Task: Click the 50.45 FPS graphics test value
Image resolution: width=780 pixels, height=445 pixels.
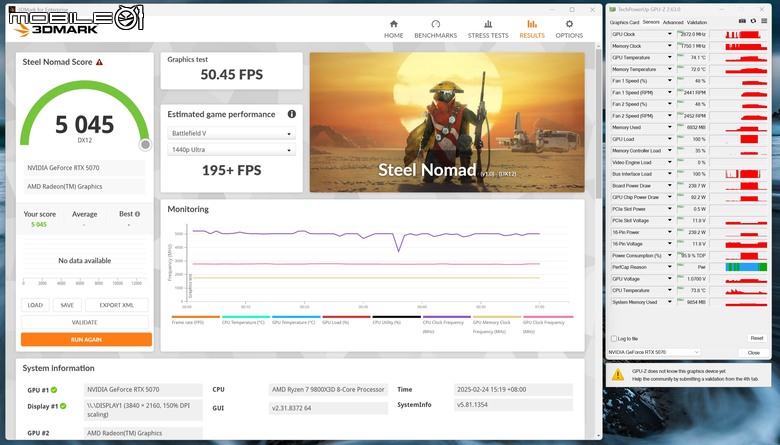Action: 231,75
